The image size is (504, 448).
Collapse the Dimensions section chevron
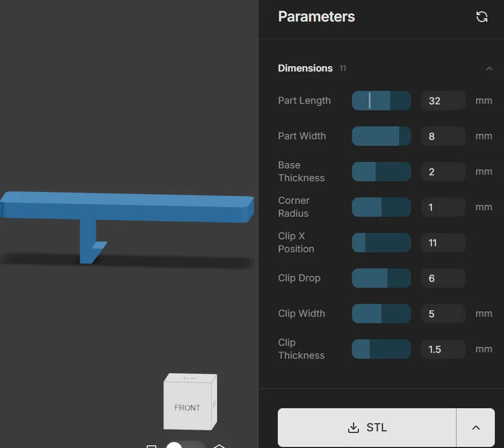pyautogui.click(x=489, y=68)
